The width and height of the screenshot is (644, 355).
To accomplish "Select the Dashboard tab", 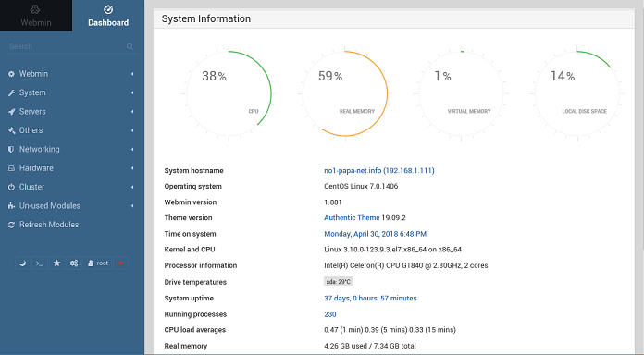I will (108, 16).
